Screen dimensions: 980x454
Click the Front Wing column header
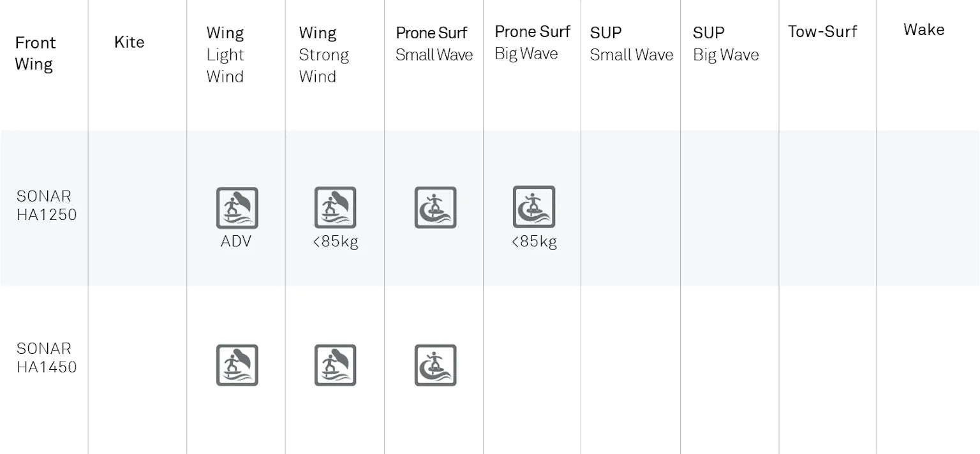click(35, 54)
